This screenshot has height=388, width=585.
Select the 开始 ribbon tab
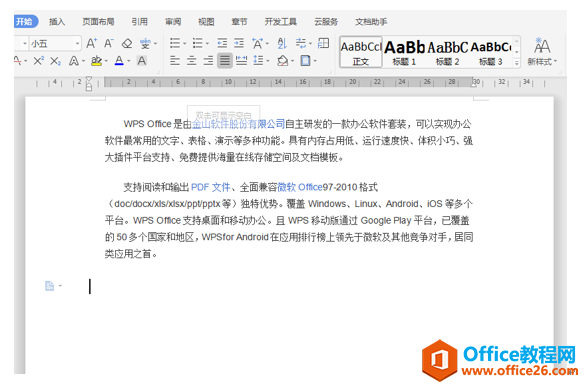(x=25, y=22)
